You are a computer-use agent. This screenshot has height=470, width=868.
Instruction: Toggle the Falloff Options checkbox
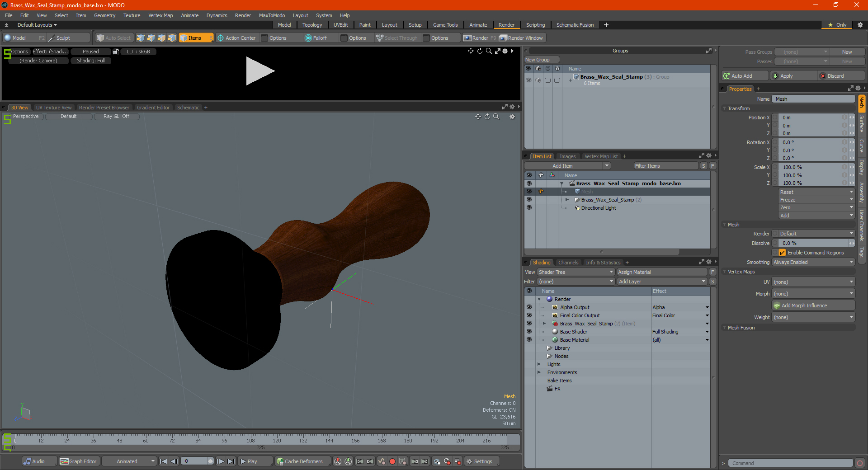click(344, 38)
